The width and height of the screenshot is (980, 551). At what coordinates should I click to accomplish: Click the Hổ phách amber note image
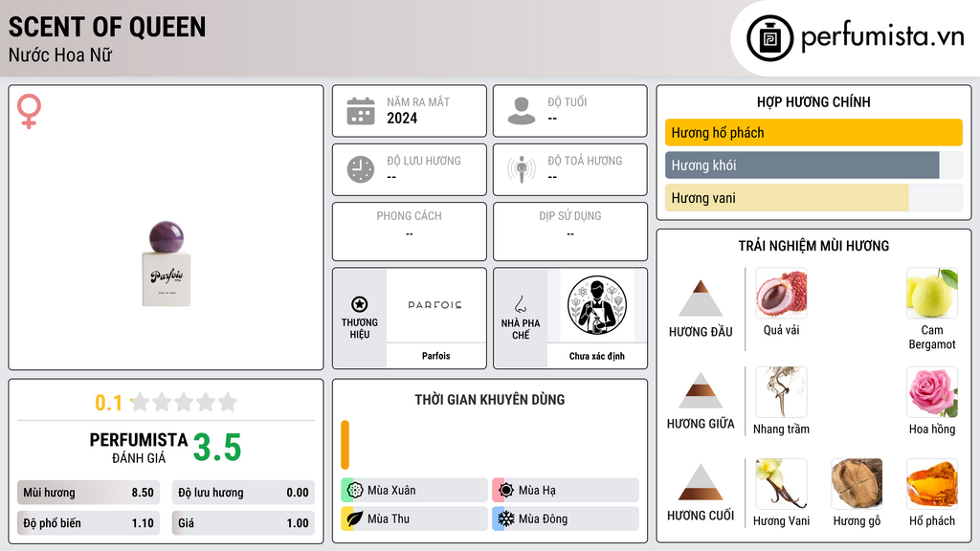932,483
